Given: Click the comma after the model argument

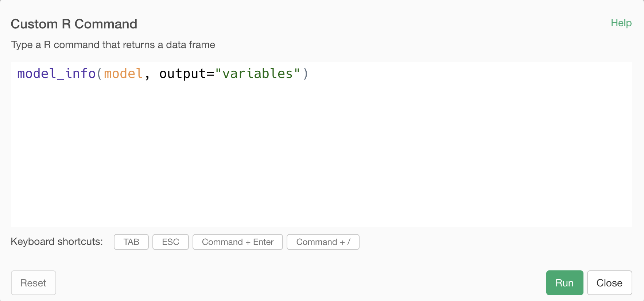Looking at the screenshot, I should click(147, 75).
